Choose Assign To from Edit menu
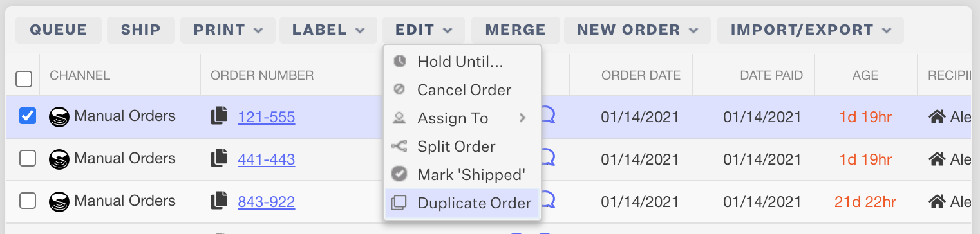Screen dimensions: 980x234 click(x=462, y=118)
